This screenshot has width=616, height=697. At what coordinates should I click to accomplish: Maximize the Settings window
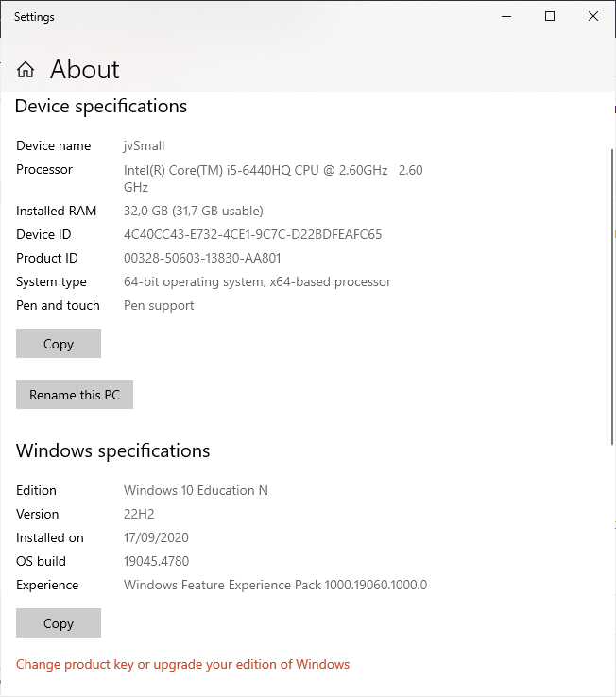(x=550, y=17)
